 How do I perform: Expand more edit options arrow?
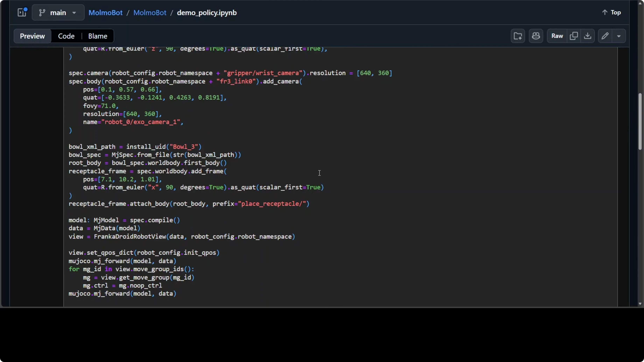click(619, 36)
